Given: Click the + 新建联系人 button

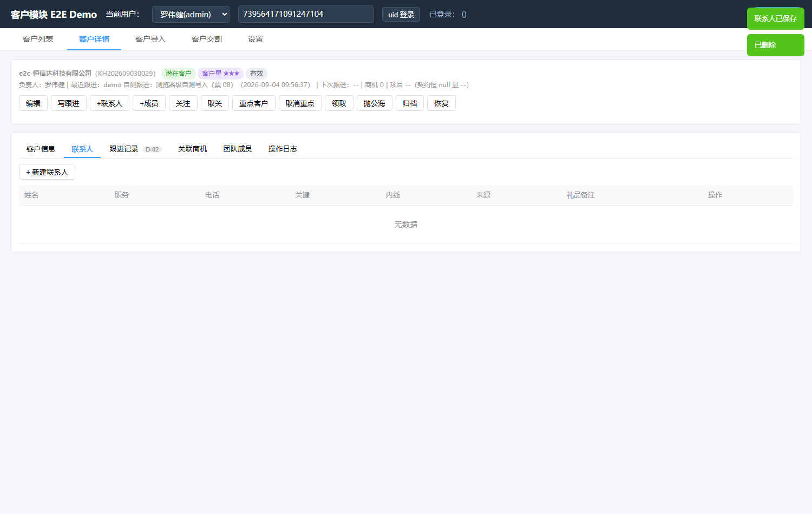Looking at the screenshot, I should click(47, 172).
